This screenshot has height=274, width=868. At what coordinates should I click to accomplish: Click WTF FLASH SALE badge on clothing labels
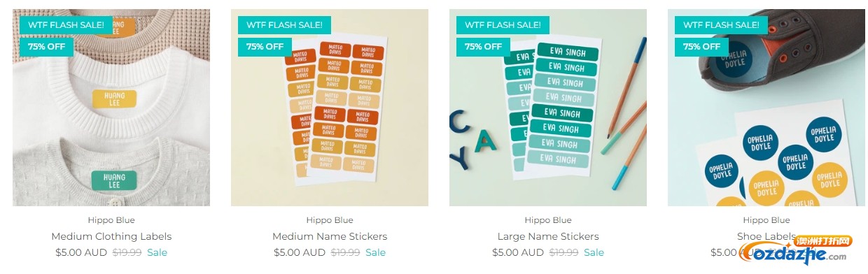(66, 25)
